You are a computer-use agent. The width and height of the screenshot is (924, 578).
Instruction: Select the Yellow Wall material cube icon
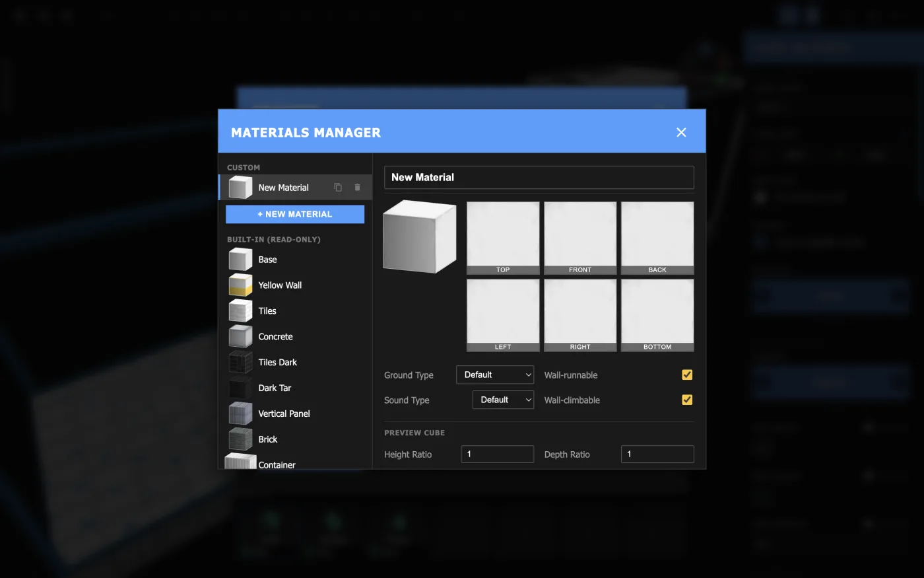(x=240, y=285)
